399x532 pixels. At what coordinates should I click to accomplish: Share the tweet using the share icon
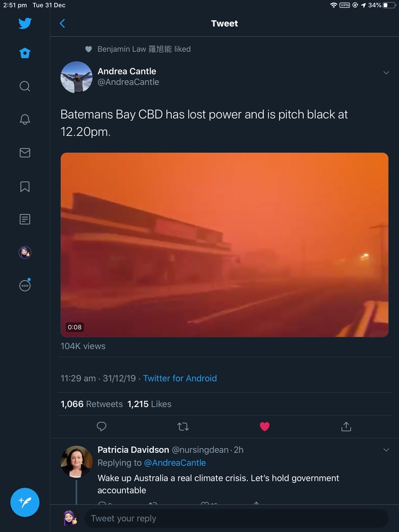[x=346, y=427]
